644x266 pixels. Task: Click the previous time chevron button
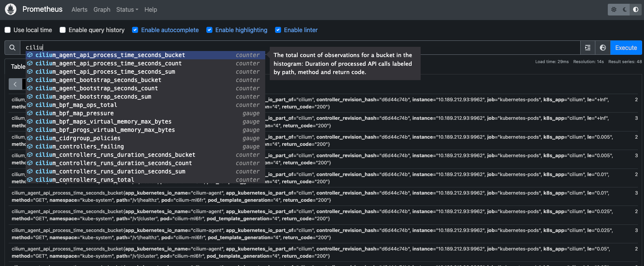[15, 84]
